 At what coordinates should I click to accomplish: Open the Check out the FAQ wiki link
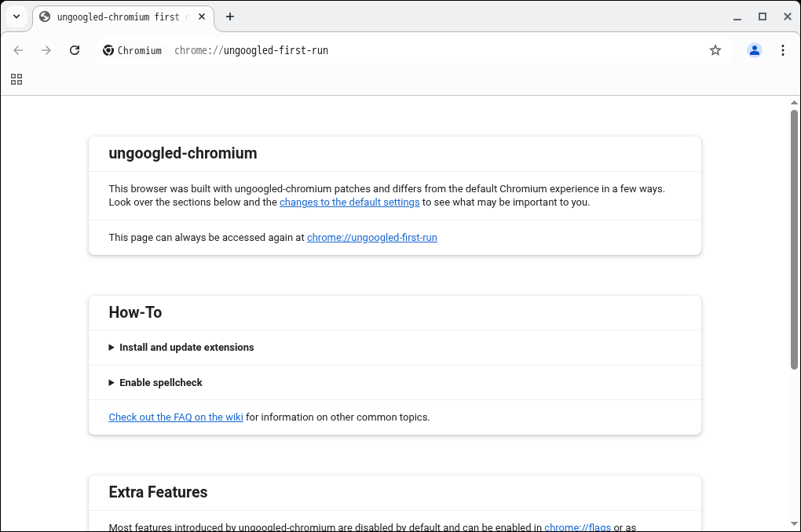(x=176, y=417)
